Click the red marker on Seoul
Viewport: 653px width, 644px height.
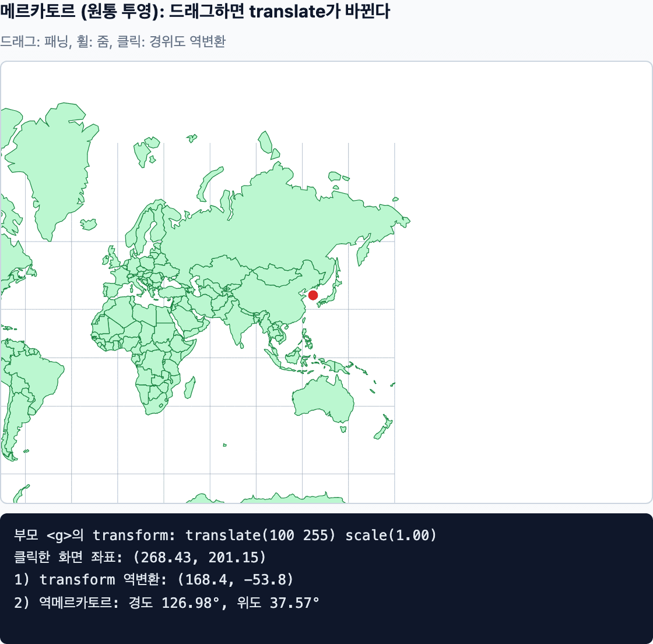coord(313,295)
